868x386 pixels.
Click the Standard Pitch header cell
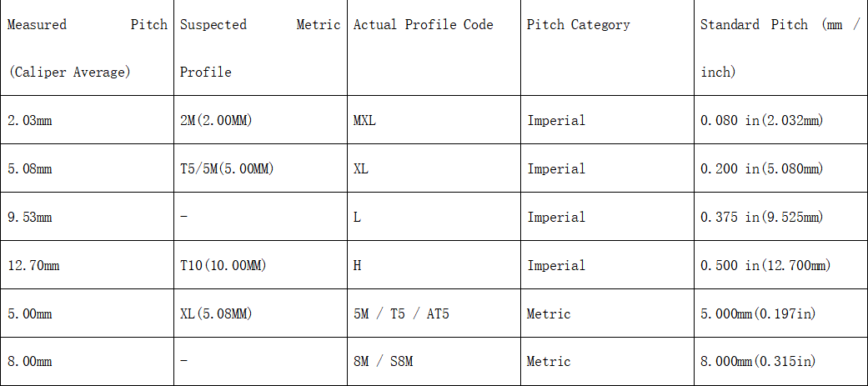(781, 48)
